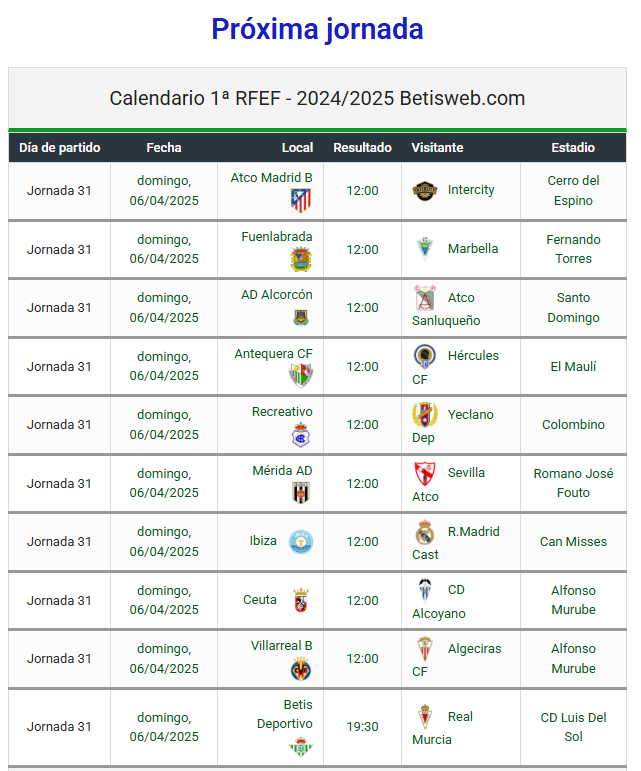Click the Ceuta club crest

point(301,600)
